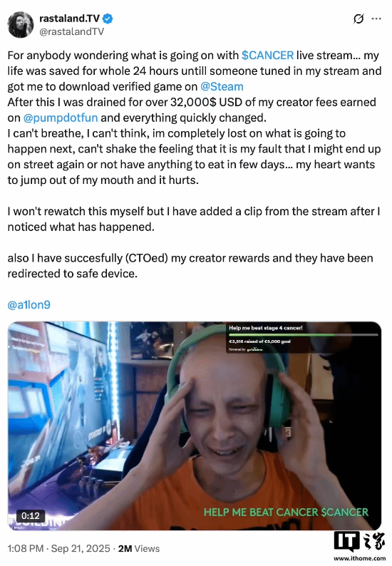The width and height of the screenshot is (392, 566).
Task: Click the blue verified checkmark badge
Action: (x=108, y=18)
